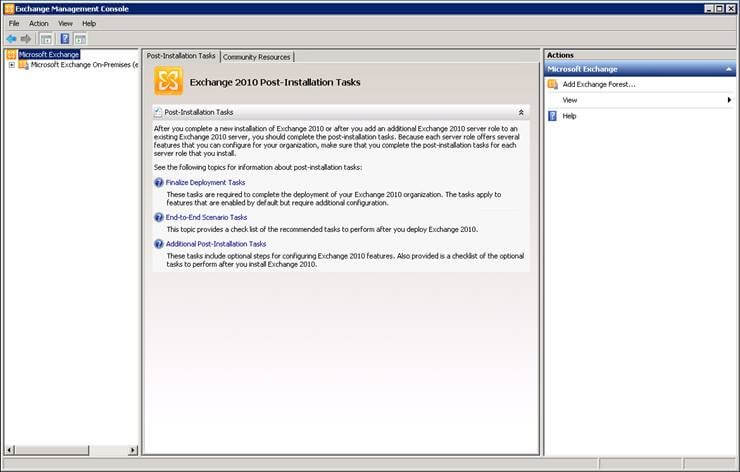Collapse the Post-Installation Tasks section chevron

tap(521, 112)
